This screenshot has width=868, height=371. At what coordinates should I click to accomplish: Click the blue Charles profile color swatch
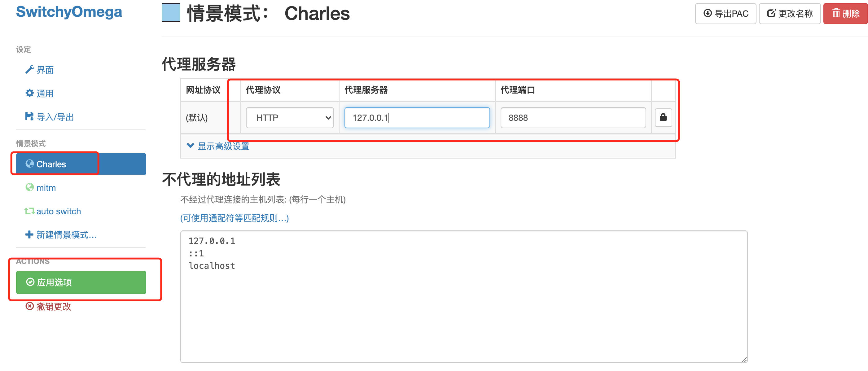pyautogui.click(x=171, y=12)
